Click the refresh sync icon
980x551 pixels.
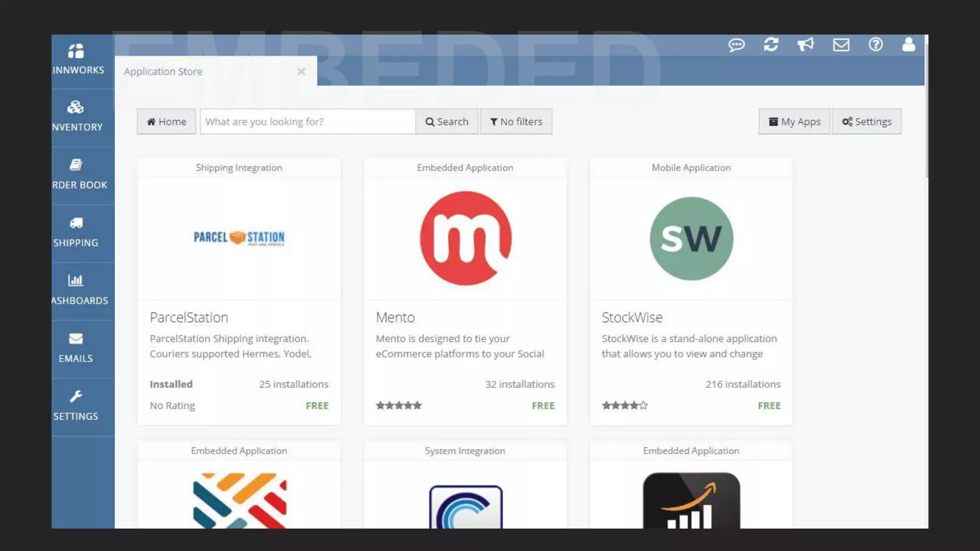(771, 45)
